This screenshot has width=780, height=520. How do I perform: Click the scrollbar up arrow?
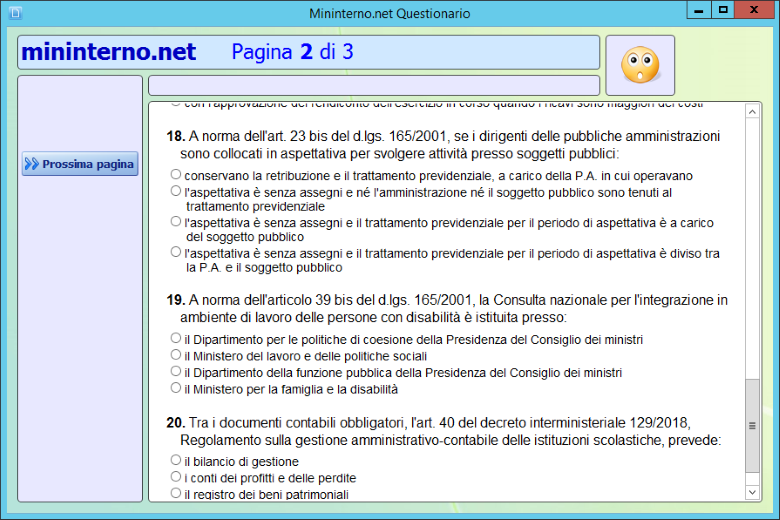click(x=753, y=109)
